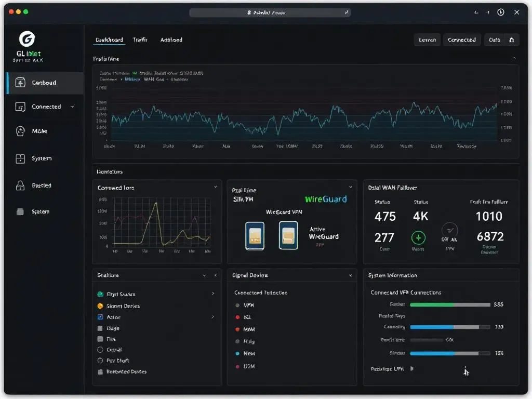Screen dimensions: 532x399
Task: Click the address bar site icon
Action: point(249,12)
